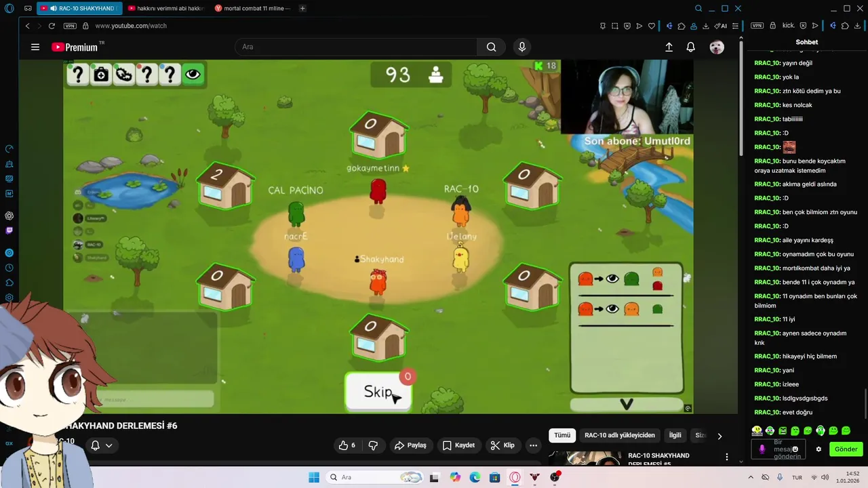
Task: Reload the page with the refresh icon
Action: click(x=51, y=26)
